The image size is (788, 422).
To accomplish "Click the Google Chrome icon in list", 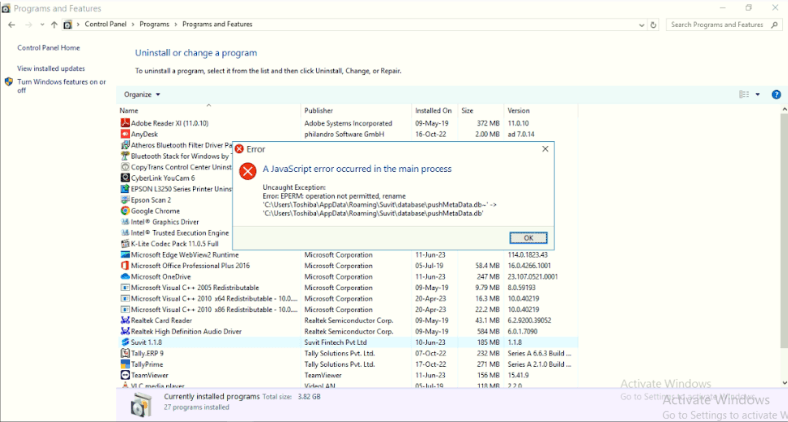I will pos(125,211).
